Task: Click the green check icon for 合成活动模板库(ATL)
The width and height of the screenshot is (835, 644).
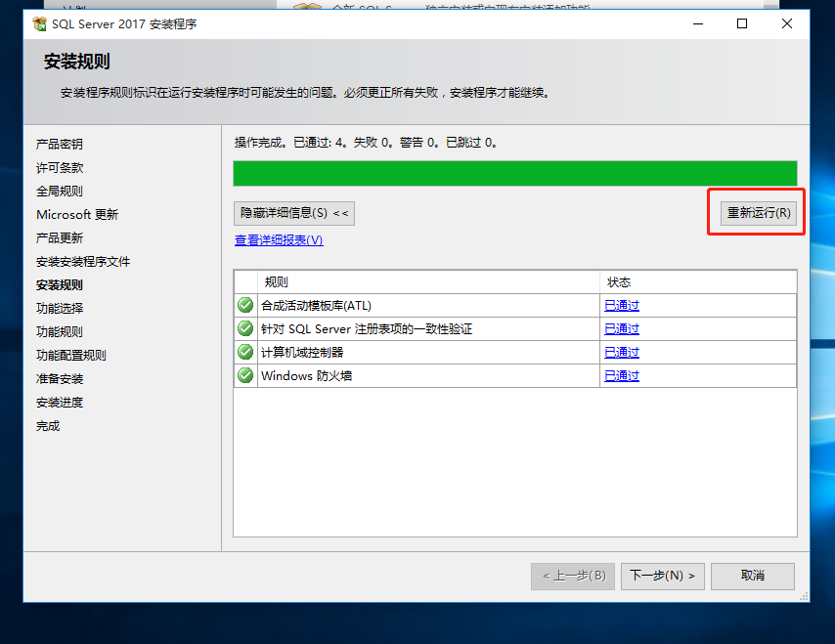Action: [x=245, y=305]
